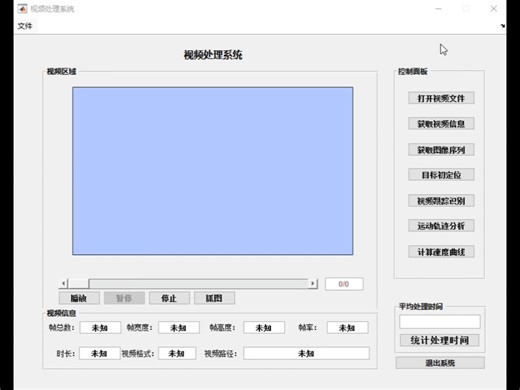Capture a frame with 抓图 button
520x390 pixels.
(x=214, y=298)
